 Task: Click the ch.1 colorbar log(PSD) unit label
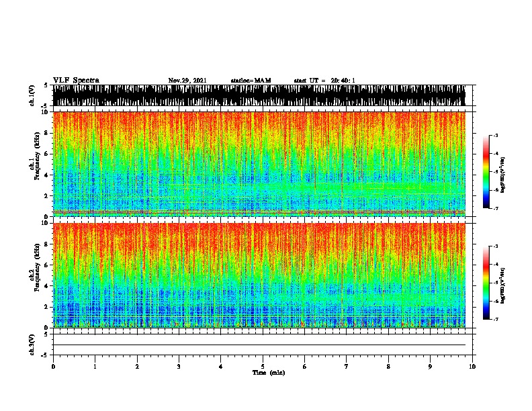click(502, 175)
